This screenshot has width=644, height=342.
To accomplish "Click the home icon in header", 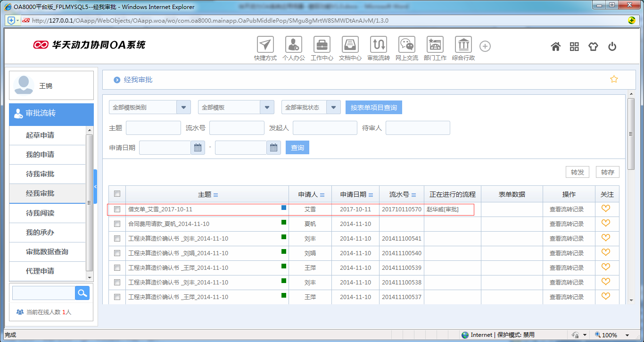I will coord(556,46).
